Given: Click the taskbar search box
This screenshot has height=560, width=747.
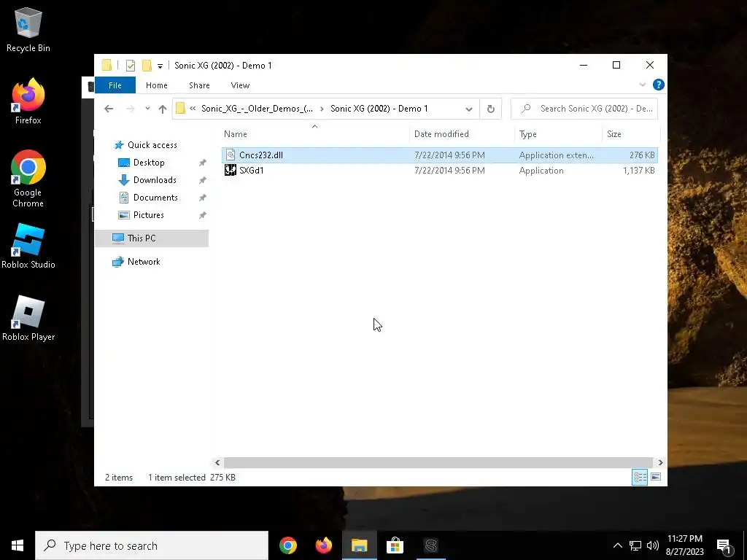Looking at the screenshot, I should pos(152,545).
